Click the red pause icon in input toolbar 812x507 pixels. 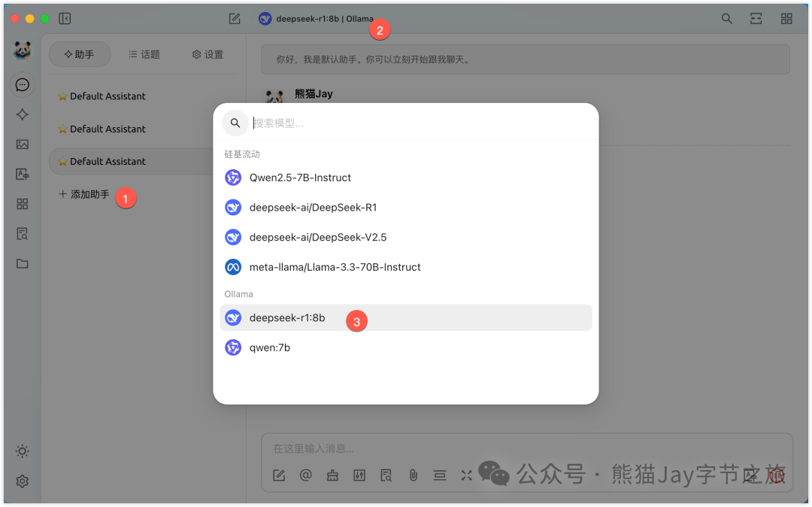click(x=777, y=475)
